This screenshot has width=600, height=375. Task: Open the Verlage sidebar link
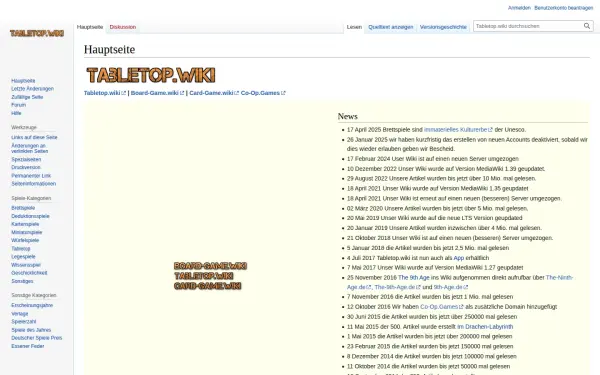(20, 314)
